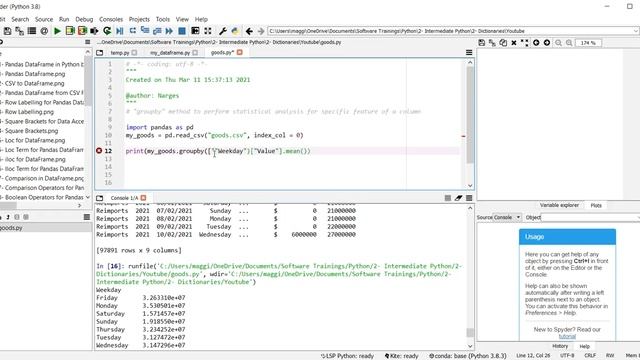This screenshot has width=640, height=360.
Task: Re-run the last script
Action: click(107, 31)
